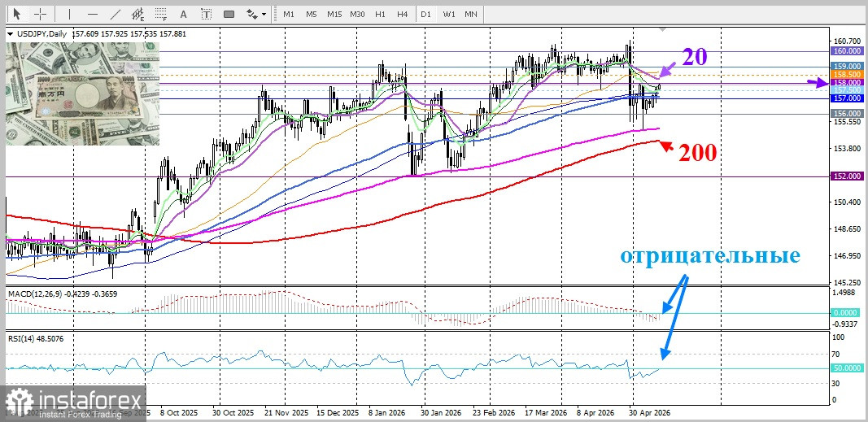Select the text label tool
The width and height of the screenshot is (868, 422).
207,14
